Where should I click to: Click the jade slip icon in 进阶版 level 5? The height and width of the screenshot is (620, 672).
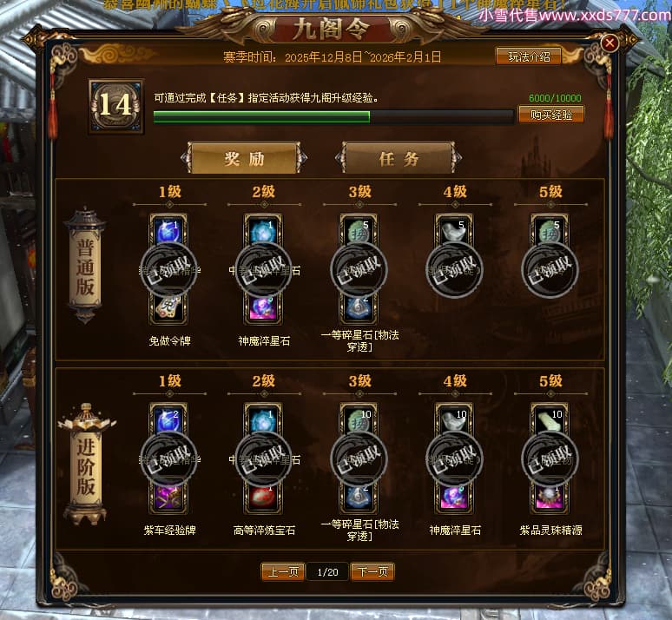tap(550, 421)
